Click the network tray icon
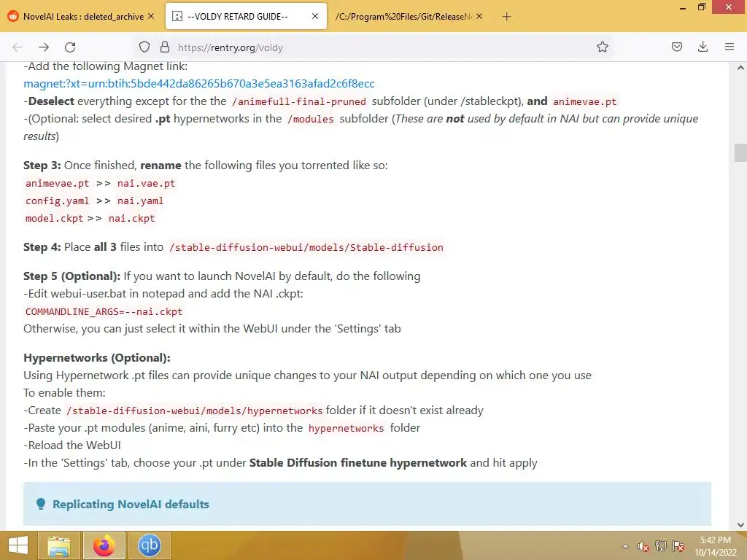The width and height of the screenshot is (747, 560). [x=660, y=545]
